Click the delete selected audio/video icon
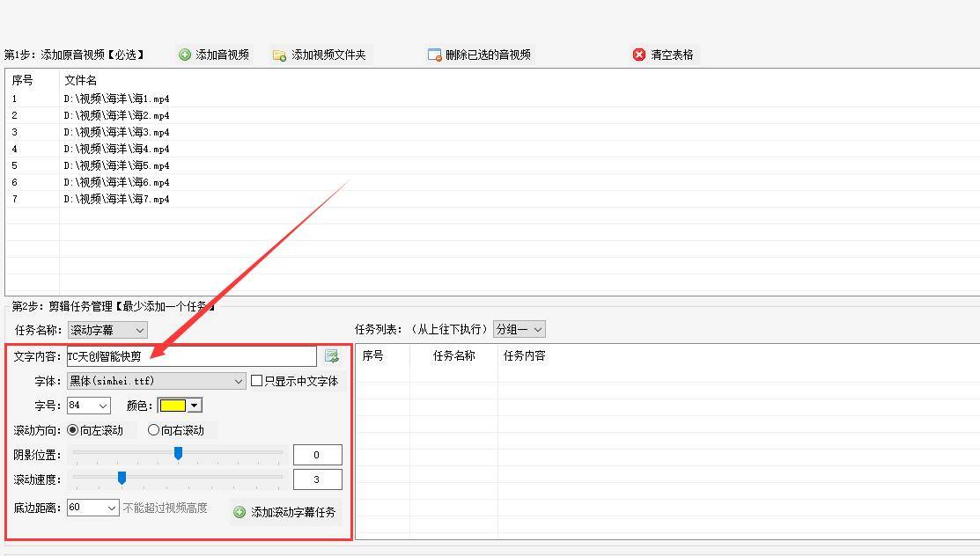Viewport: 980px width, 556px height. click(x=434, y=55)
